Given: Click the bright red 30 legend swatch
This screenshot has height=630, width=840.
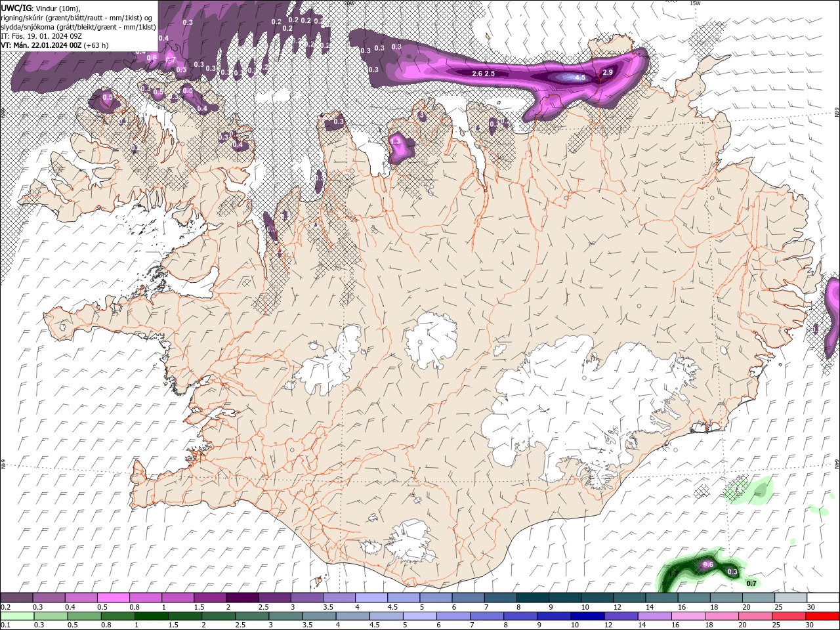Looking at the screenshot, I should [x=822, y=616].
